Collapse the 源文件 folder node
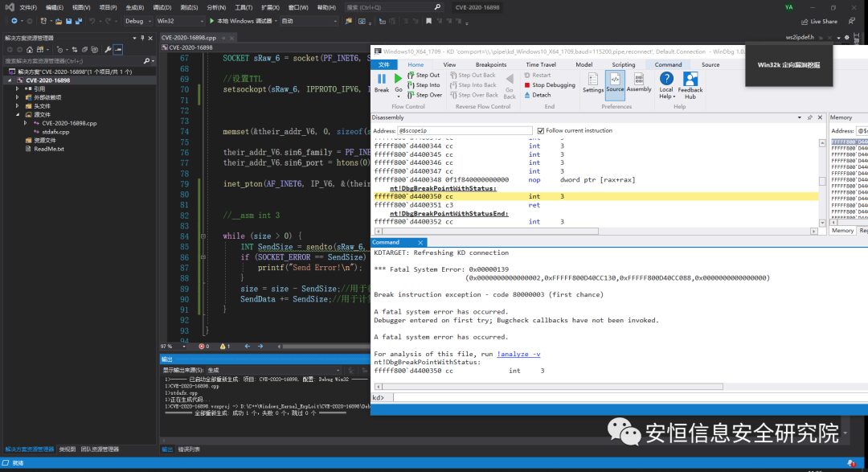868x472 pixels. click(17, 115)
